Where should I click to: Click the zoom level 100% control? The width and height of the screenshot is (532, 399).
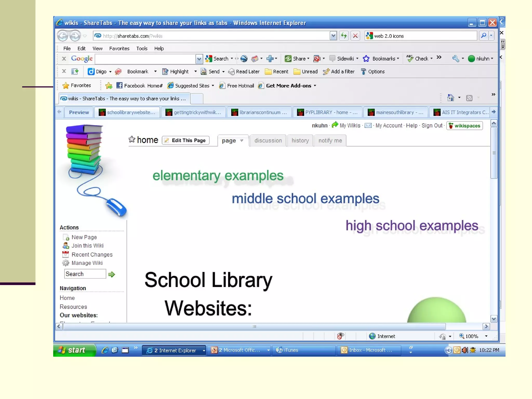(471, 336)
